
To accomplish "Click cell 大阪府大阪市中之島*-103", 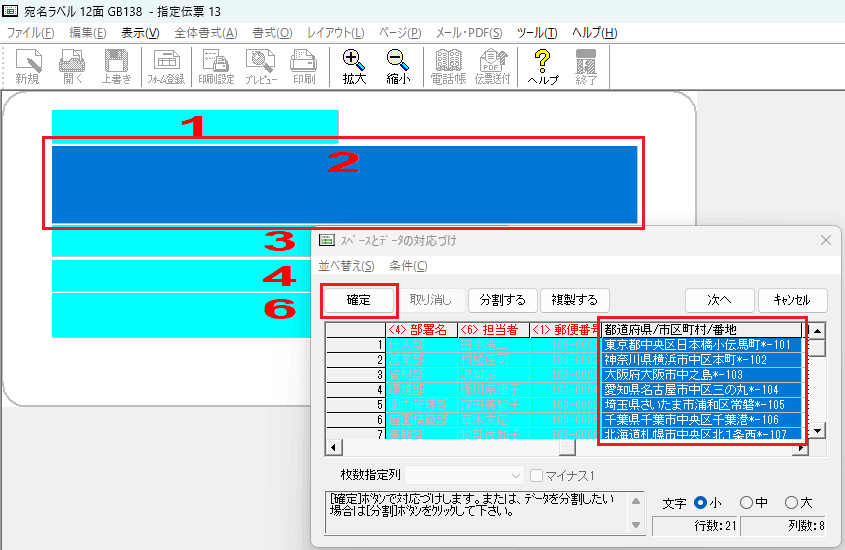I will click(x=702, y=375).
